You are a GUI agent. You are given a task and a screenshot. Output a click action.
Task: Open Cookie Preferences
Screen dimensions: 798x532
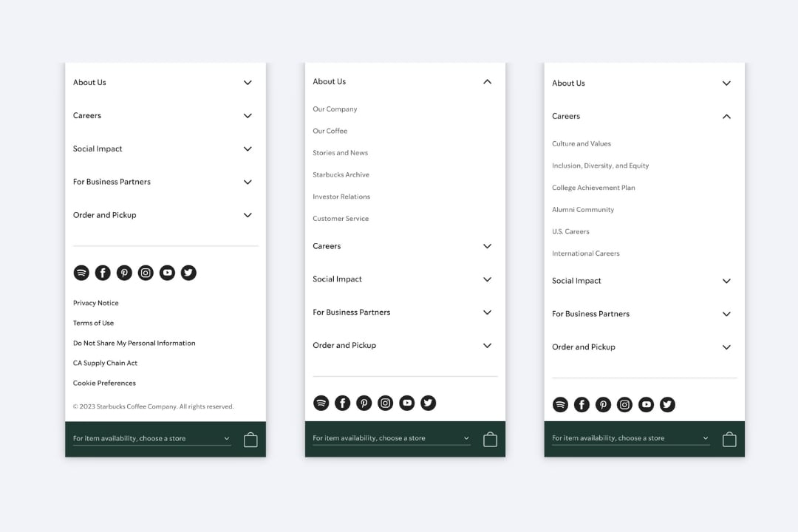[104, 383]
